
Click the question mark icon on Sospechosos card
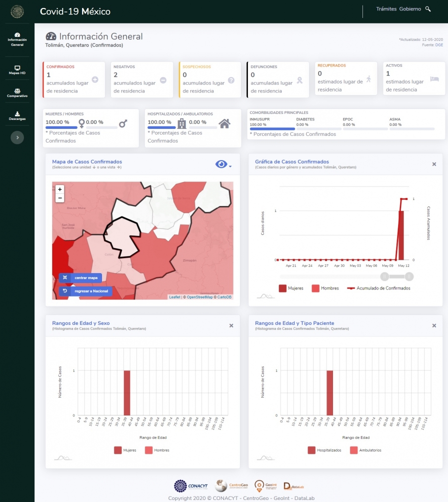click(x=231, y=80)
